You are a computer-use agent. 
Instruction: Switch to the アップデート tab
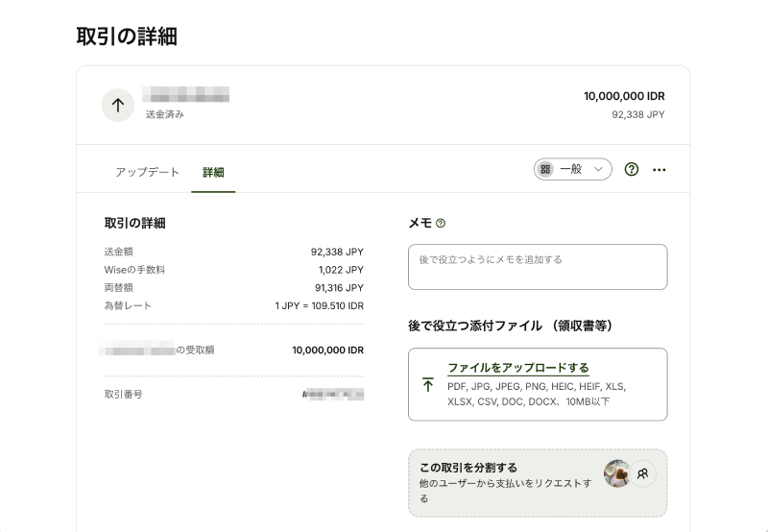pyautogui.click(x=147, y=172)
